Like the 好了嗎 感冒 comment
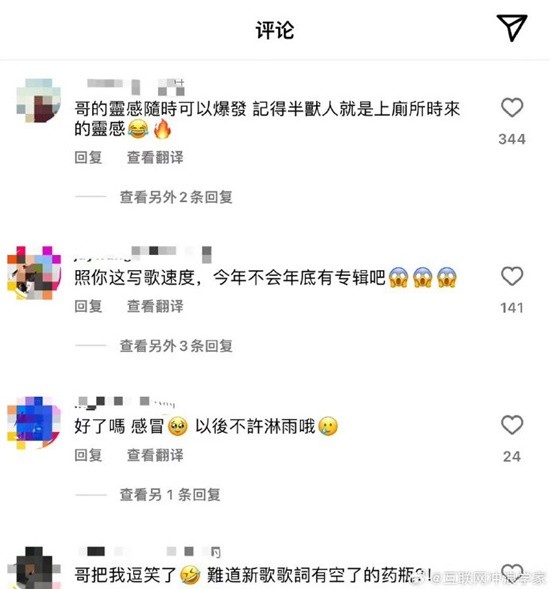Image resolution: width=550 pixels, height=589 pixels. [x=512, y=425]
